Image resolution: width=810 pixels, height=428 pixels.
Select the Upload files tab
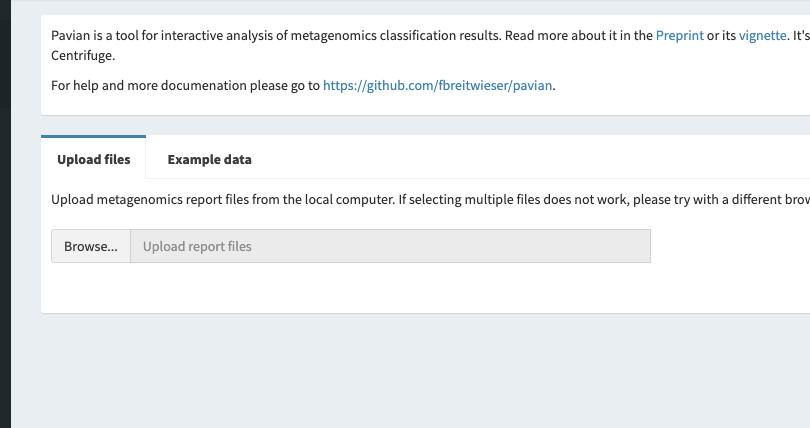(x=93, y=159)
